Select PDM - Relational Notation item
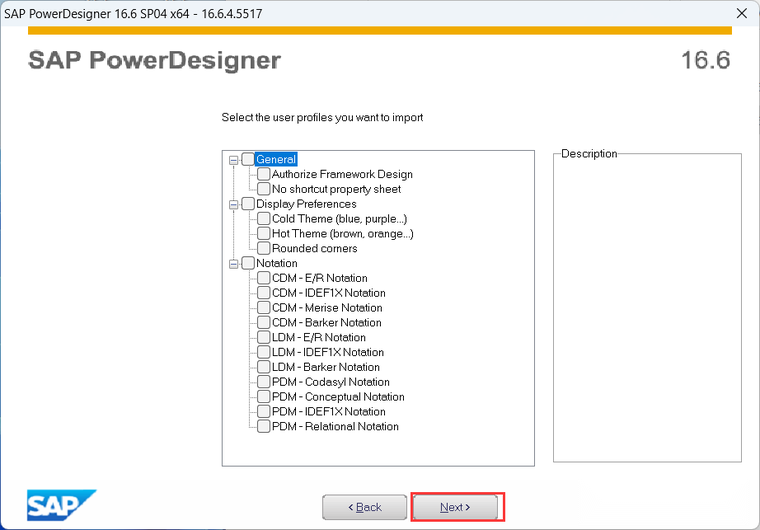This screenshot has height=530, width=760. click(x=335, y=427)
